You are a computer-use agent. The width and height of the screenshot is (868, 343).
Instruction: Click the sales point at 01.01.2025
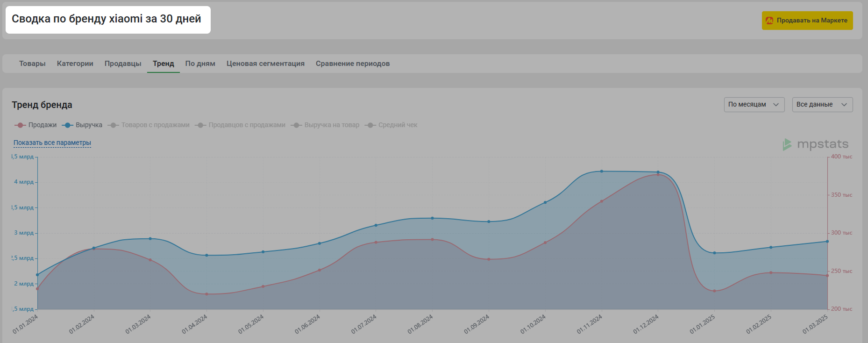(714, 291)
